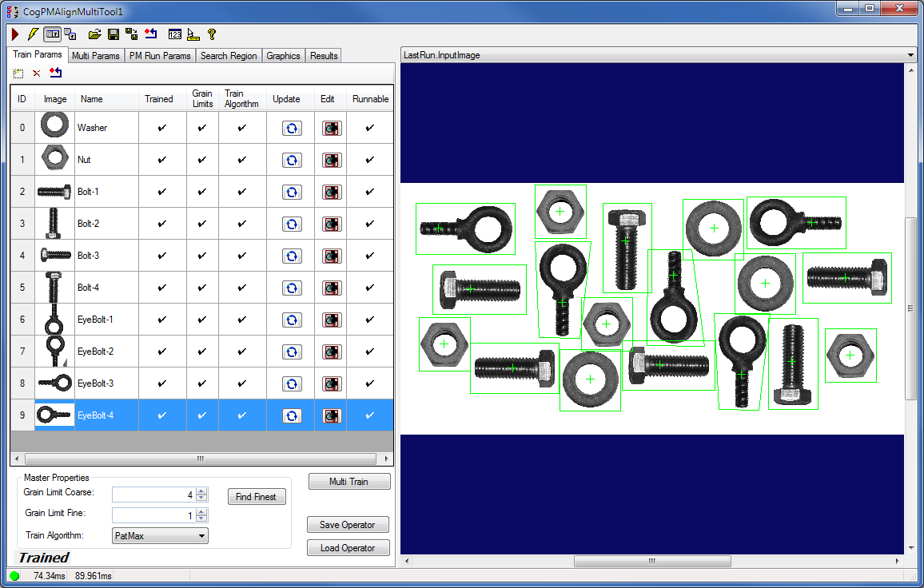Open the Results tab
This screenshot has height=588, width=924.
point(323,55)
